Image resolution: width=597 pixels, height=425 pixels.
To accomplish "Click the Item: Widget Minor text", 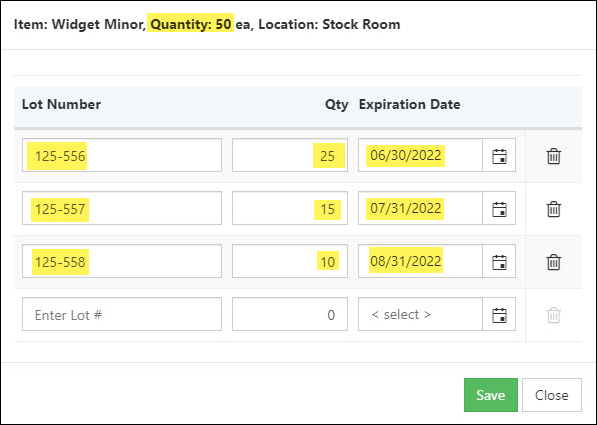I will [x=79, y=24].
